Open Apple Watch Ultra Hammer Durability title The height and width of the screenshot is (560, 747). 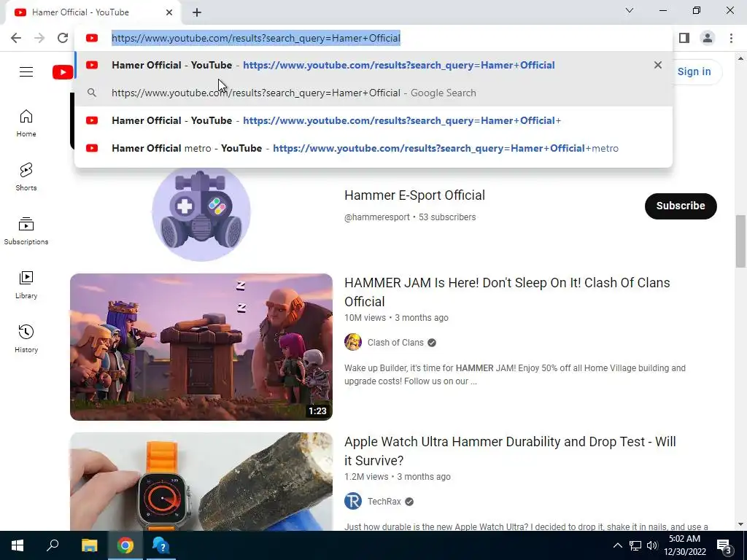510,451
